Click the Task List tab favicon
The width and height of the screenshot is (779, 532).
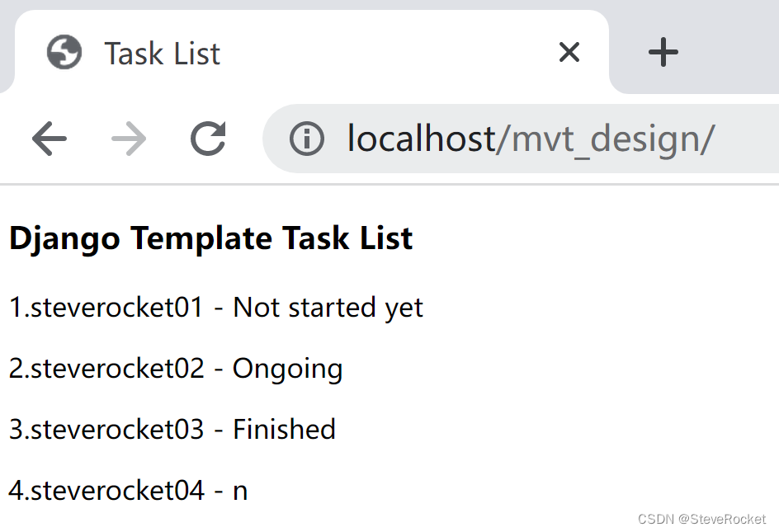[64, 52]
